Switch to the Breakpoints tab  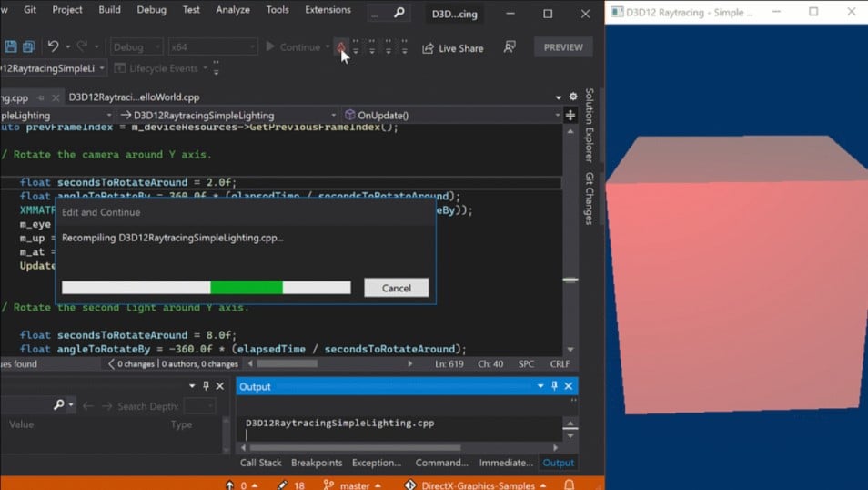[317, 463]
